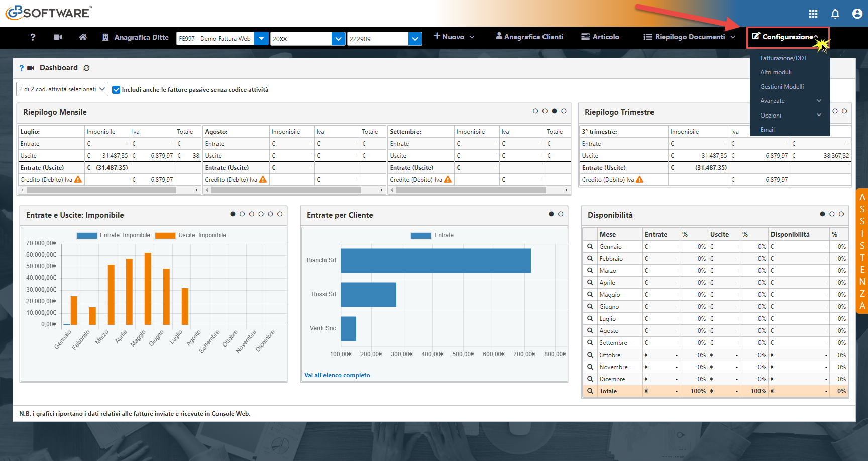Open the ASSISTENZA side tab
Screen dimensions: 868x461
coord(862,251)
